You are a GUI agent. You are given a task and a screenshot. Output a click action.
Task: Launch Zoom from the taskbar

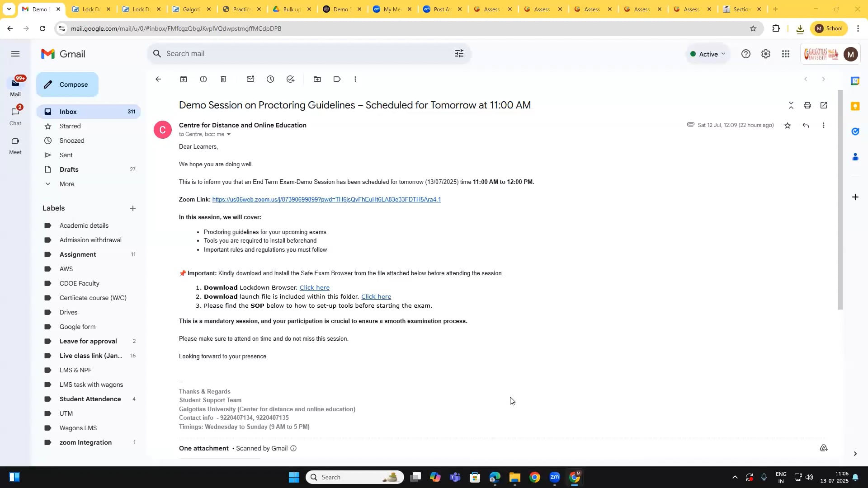coord(555,477)
